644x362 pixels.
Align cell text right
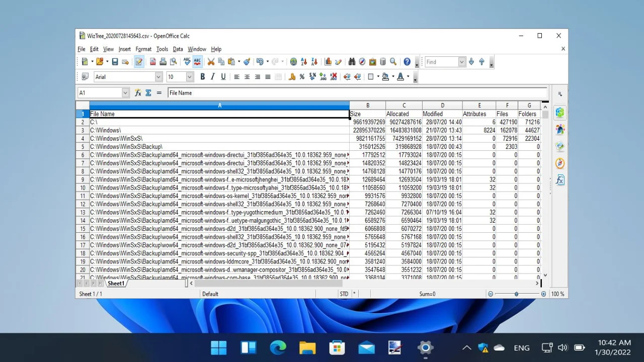pos(258,77)
